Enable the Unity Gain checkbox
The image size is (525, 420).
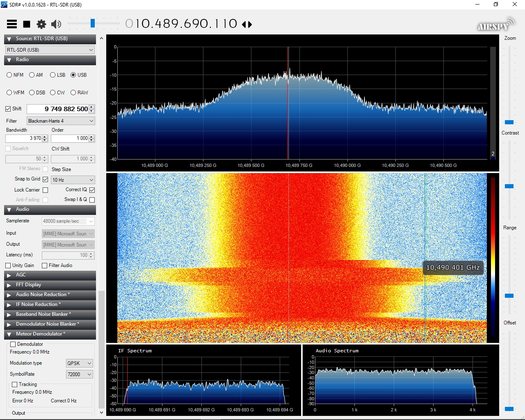click(x=8, y=266)
